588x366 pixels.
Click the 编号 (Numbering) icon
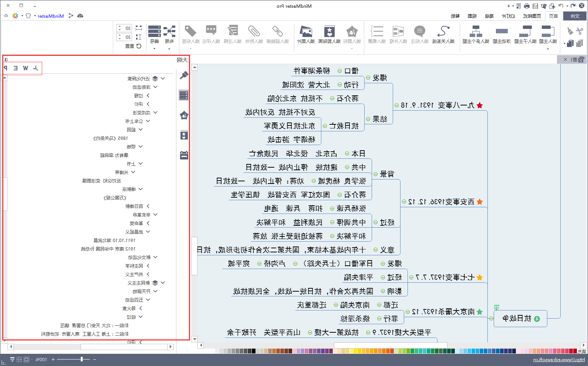(154, 31)
